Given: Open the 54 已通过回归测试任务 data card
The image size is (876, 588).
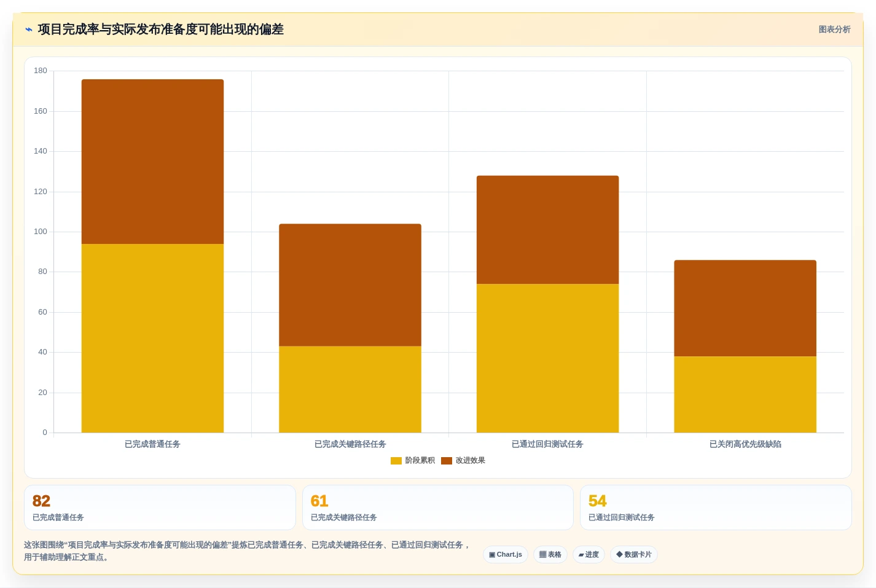Looking at the screenshot, I should click(x=716, y=508).
